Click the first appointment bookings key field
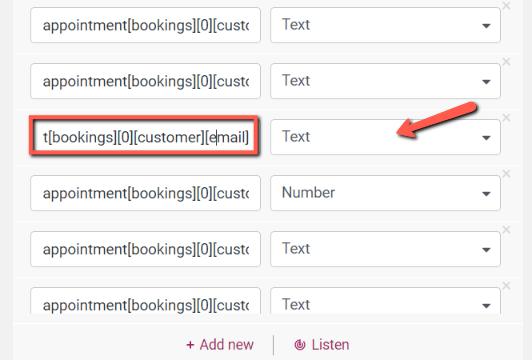532x360 pixels. [145, 25]
